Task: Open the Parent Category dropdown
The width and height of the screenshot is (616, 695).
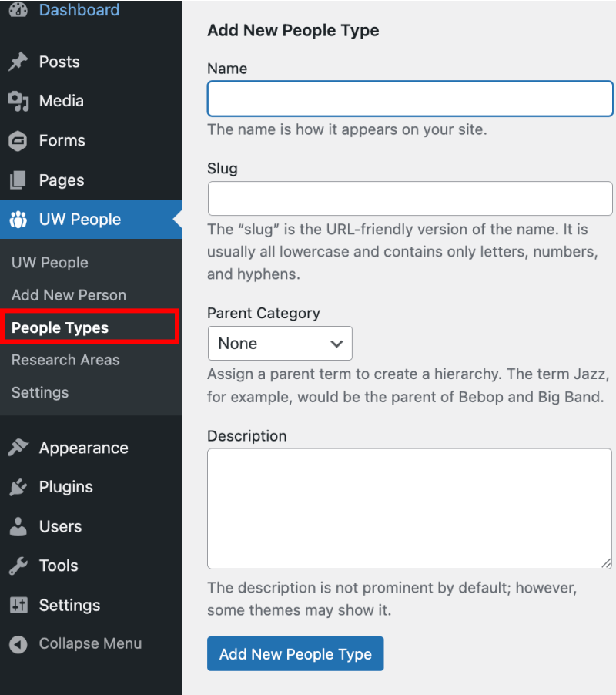Action: point(280,344)
